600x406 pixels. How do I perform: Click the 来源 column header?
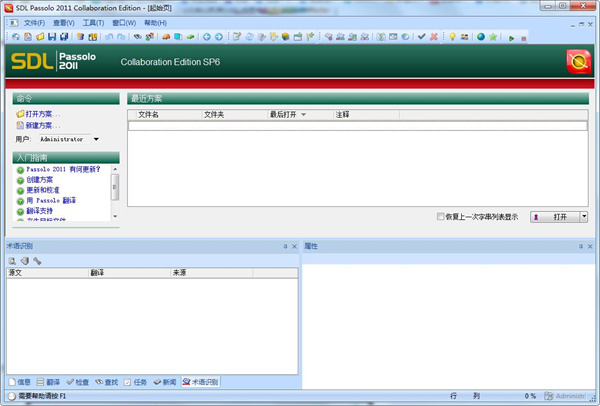pos(211,273)
